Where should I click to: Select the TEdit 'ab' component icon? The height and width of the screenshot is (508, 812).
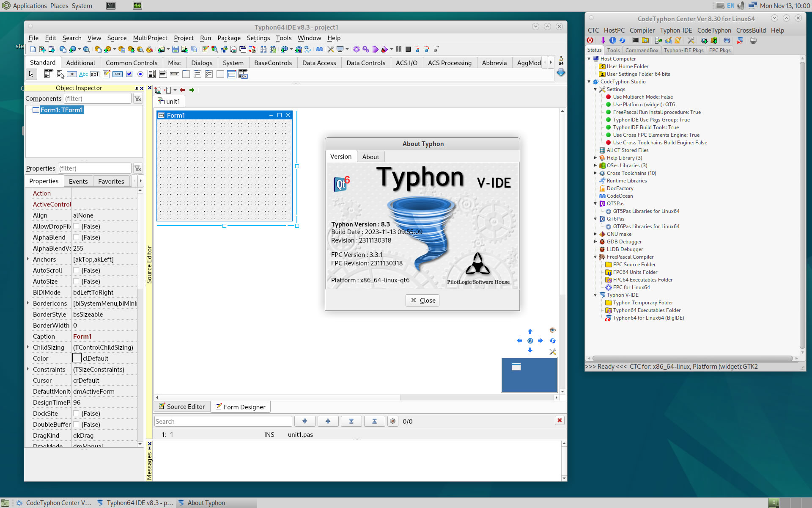[95, 74]
